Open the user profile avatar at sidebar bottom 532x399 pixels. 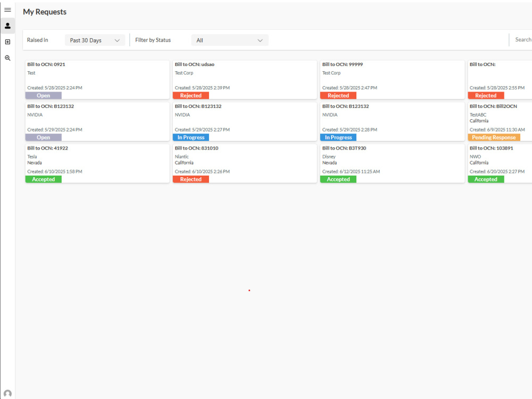7,394
